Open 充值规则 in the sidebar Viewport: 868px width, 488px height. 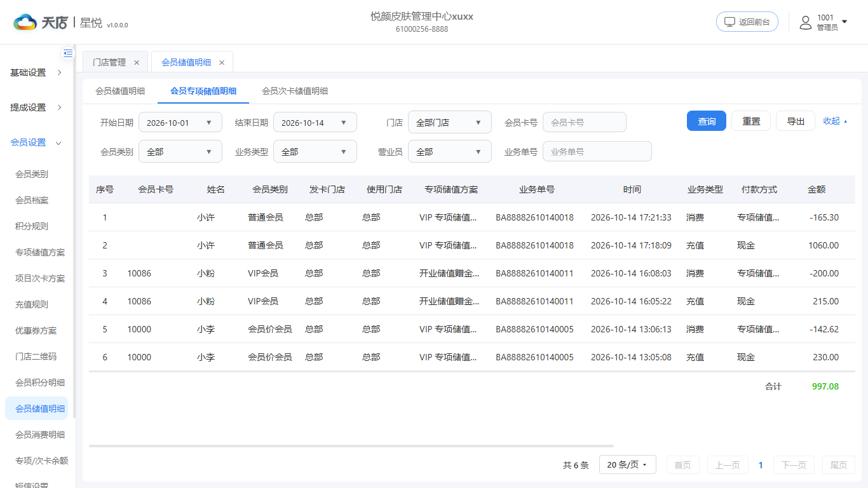coord(32,304)
